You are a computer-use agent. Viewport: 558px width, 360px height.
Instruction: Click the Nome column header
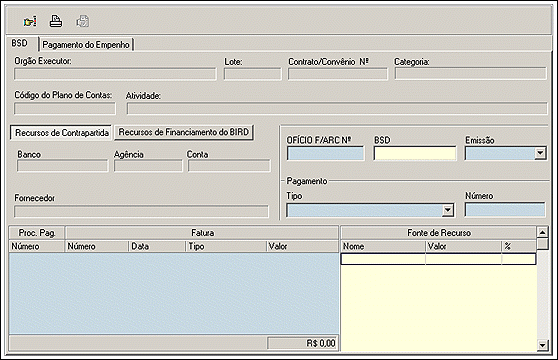point(383,247)
